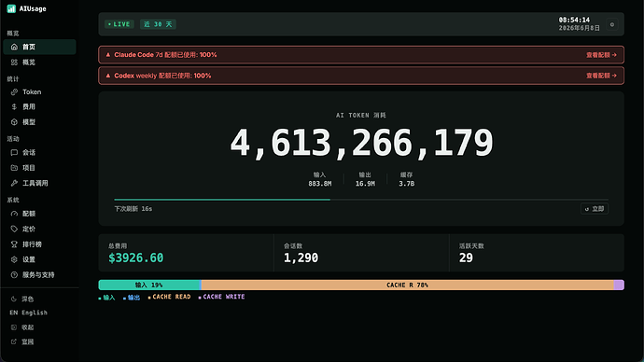
Task: Open the 定价 tag icon
Action: 14,229
